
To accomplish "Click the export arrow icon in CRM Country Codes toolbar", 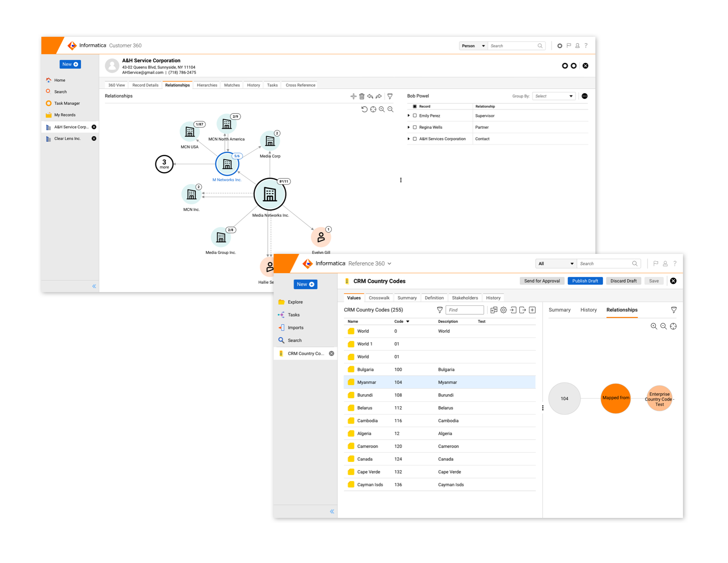I will pyautogui.click(x=523, y=310).
